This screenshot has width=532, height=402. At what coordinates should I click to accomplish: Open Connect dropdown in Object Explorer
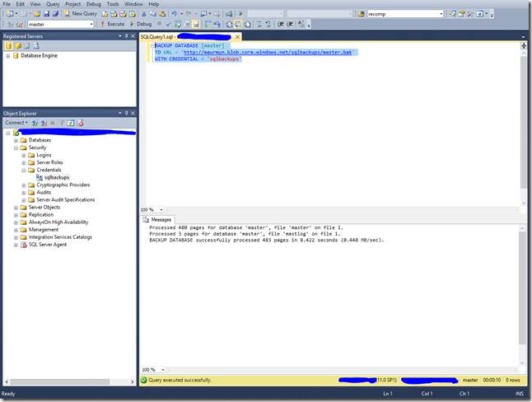click(16, 123)
